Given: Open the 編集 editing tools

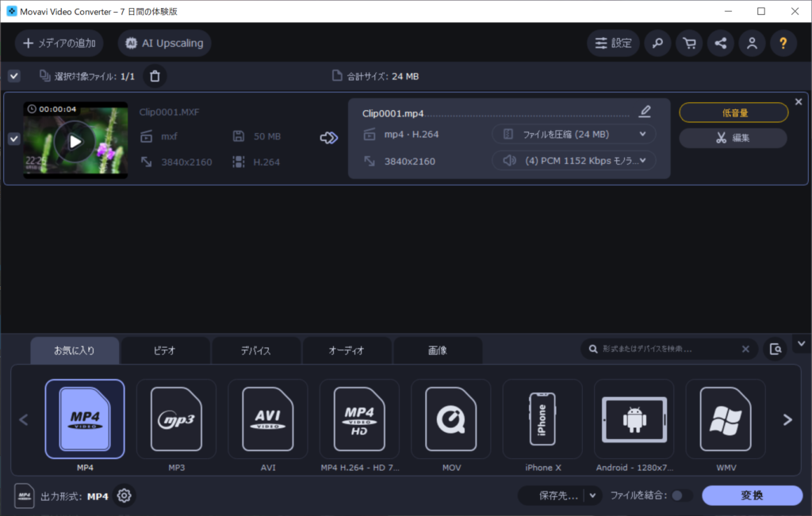Looking at the screenshot, I should [732, 138].
